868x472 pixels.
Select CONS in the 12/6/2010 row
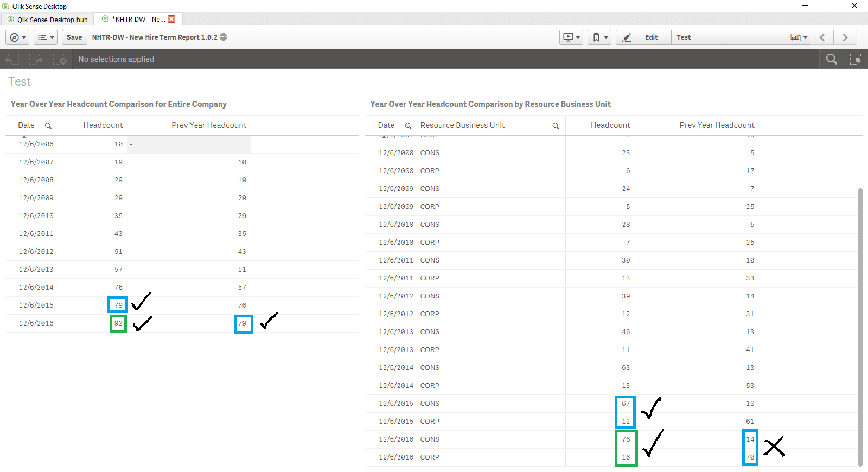pos(430,225)
